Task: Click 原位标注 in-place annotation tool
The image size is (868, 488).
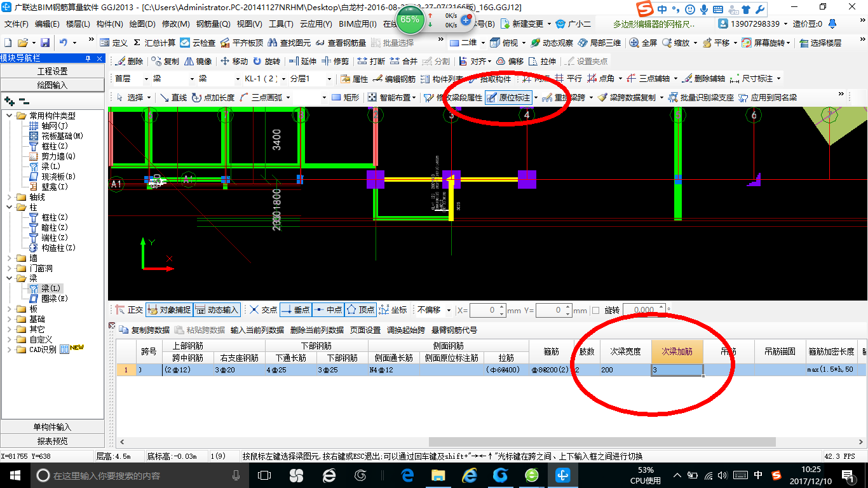Action: [508, 97]
